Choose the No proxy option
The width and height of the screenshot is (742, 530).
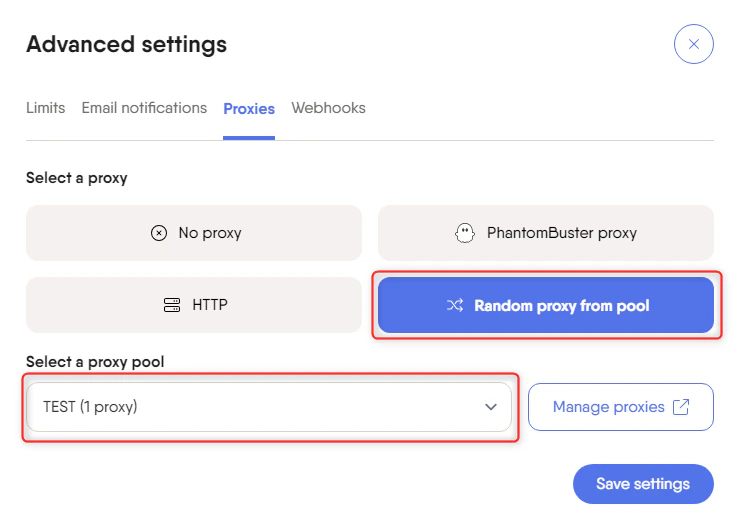coord(194,233)
